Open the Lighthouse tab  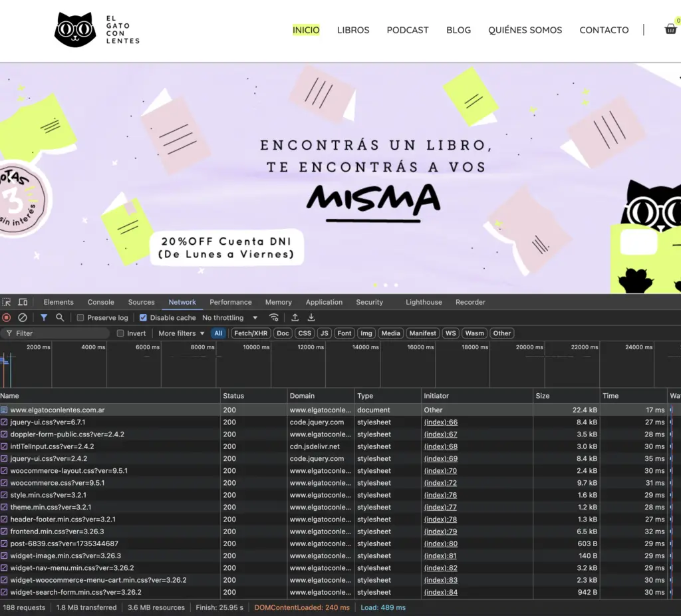coord(424,302)
